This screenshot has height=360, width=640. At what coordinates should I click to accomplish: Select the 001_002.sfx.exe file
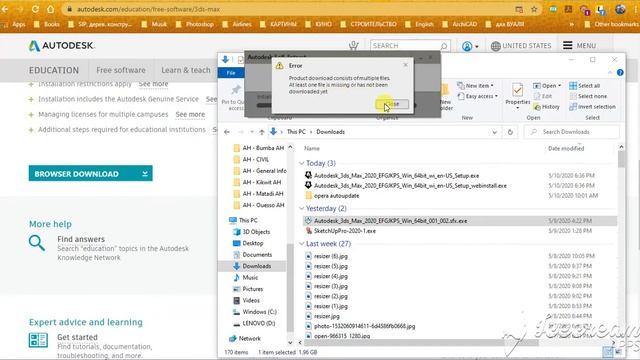(460, 221)
